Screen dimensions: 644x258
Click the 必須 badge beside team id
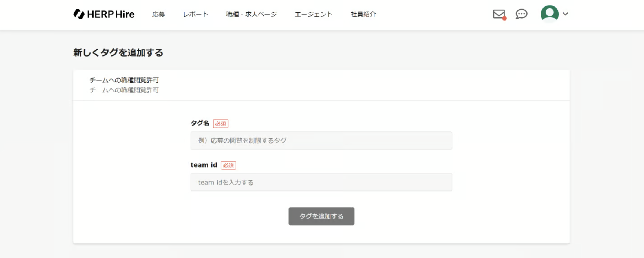click(228, 165)
